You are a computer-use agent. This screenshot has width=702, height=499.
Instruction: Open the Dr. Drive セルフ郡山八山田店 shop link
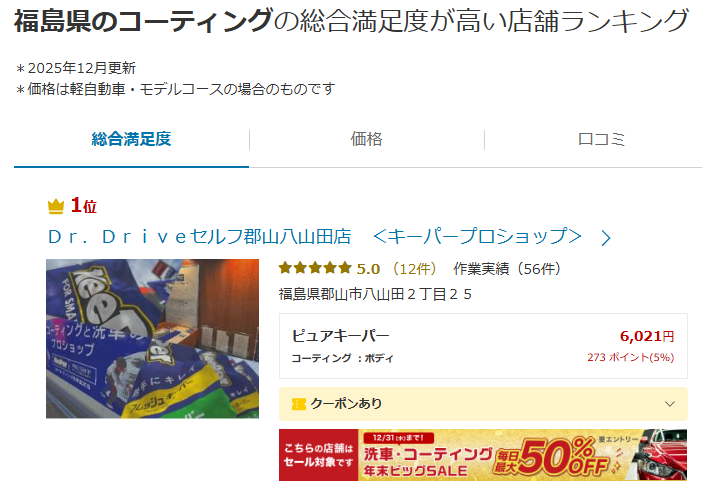click(315, 237)
